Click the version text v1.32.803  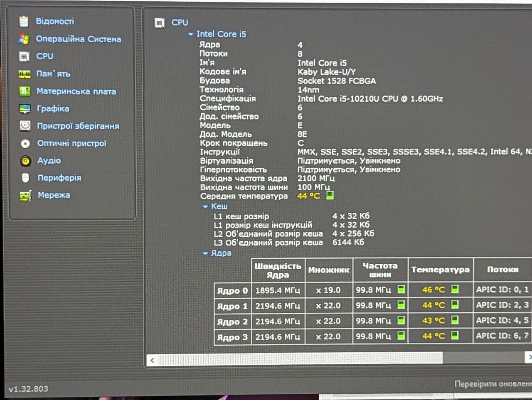(x=28, y=389)
